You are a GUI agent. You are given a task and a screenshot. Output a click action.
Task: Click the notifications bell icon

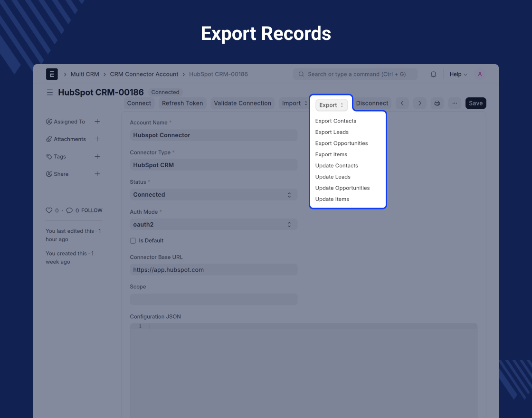point(433,74)
